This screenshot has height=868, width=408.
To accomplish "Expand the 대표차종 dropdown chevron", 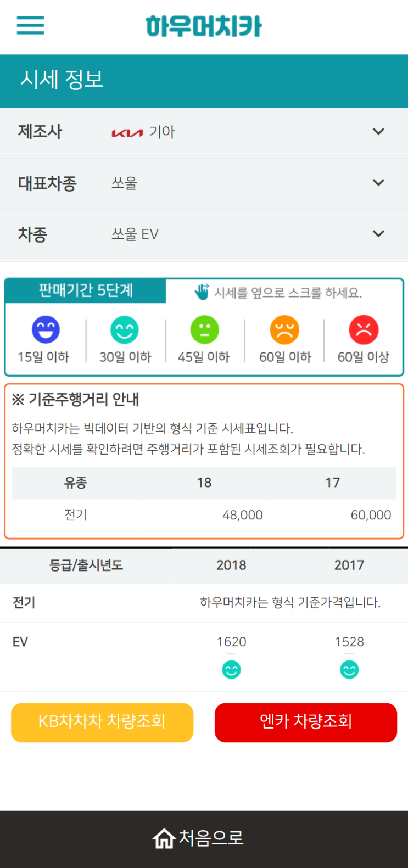I will [378, 183].
